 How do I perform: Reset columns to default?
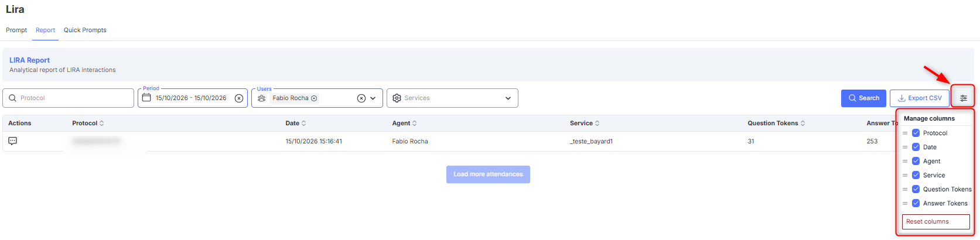[936, 221]
